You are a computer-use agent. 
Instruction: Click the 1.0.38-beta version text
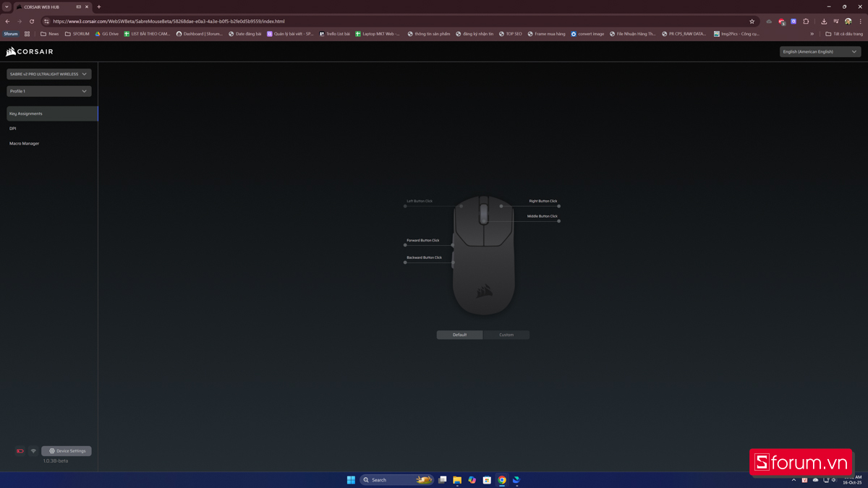pyautogui.click(x=56, y=461)
